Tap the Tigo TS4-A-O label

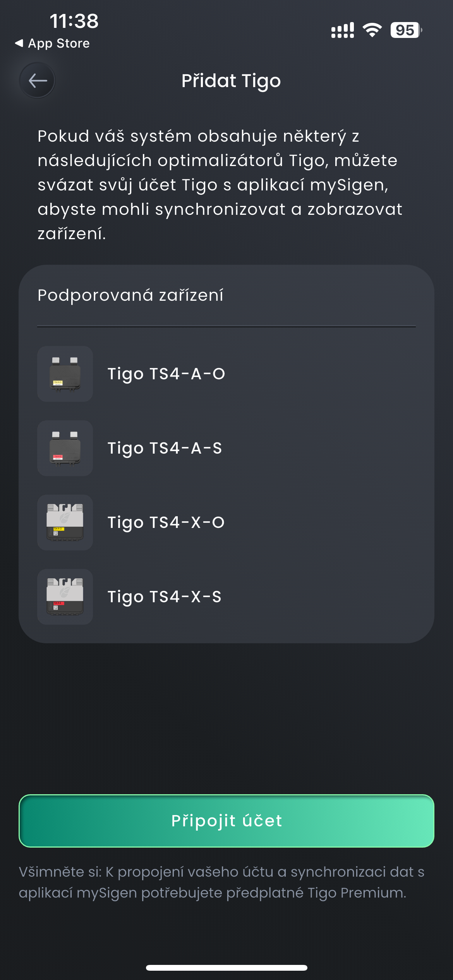(166, 374)
